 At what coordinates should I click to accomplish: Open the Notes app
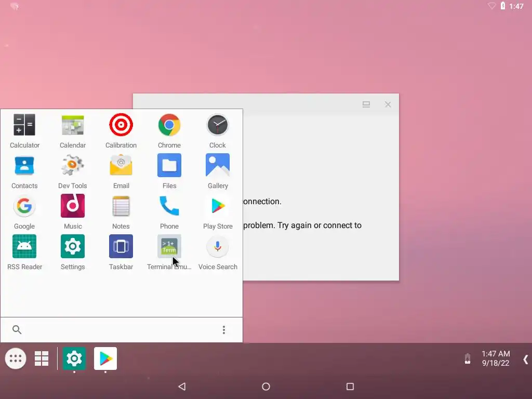click(x=121, y=212)
